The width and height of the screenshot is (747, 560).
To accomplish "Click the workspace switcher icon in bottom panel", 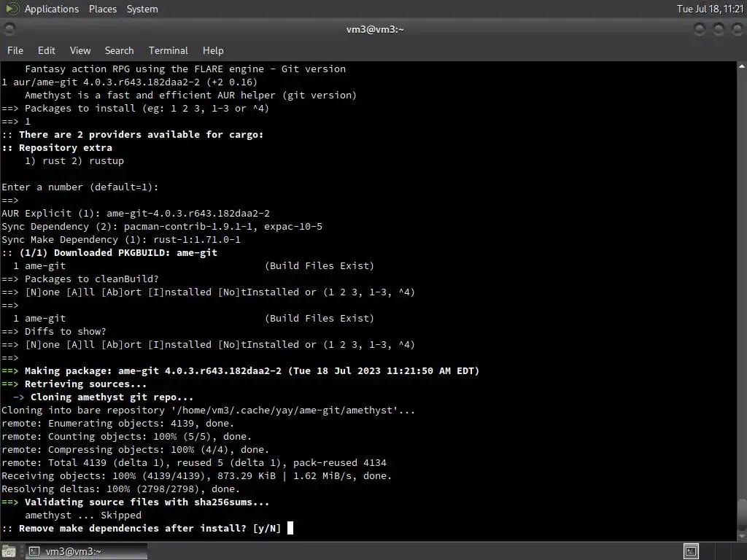I will (x=691, y=551).
